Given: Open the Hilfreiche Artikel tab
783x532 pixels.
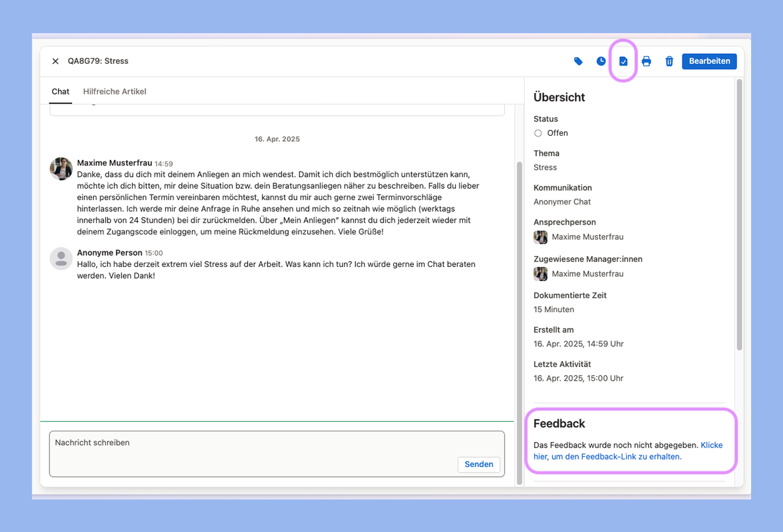Looking at the screenshot, I should point(114,91).
